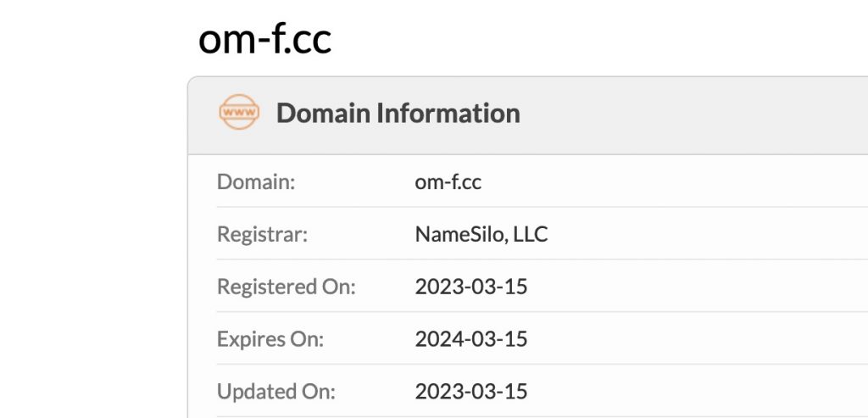Click the om-f.cc page title
This screenshot has height=418, width=868.
264,39
